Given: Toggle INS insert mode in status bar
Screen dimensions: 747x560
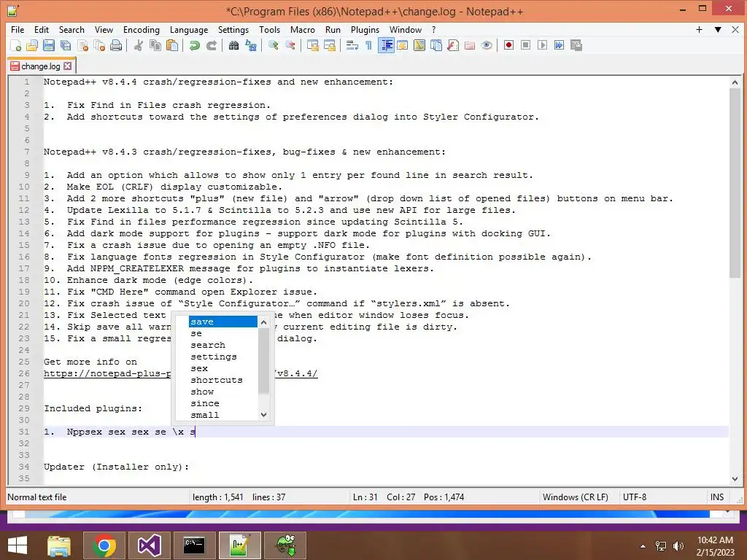Looking at the screenshot, I should [717, 497].
